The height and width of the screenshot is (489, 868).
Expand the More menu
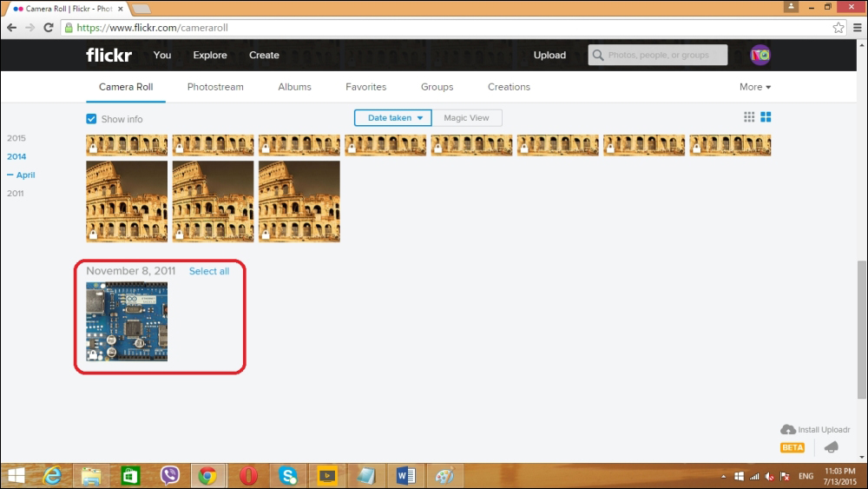pos(755,87)
